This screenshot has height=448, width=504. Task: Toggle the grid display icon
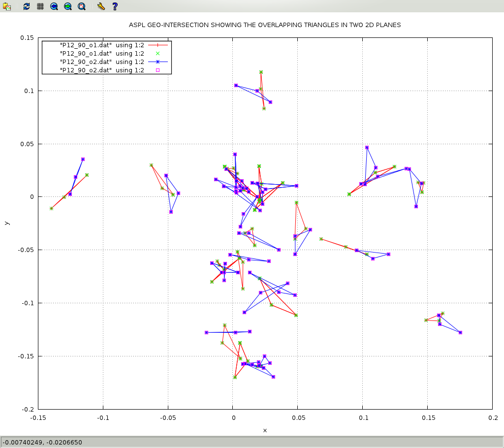40,6
